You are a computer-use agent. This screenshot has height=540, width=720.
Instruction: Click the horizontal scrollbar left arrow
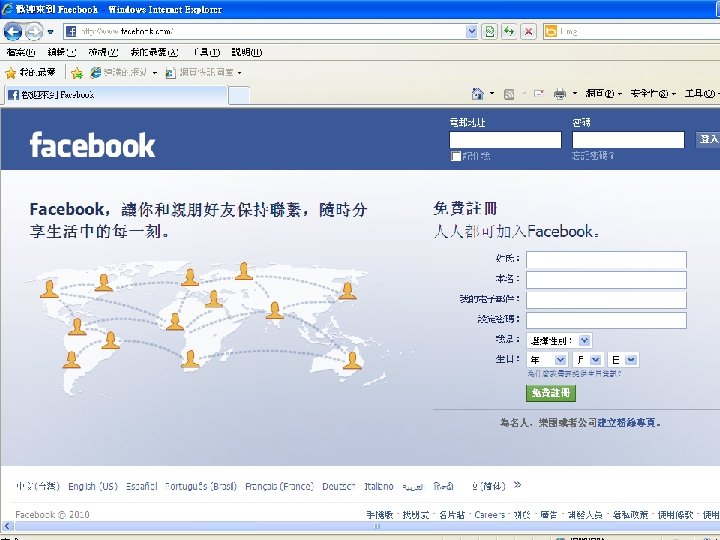point(7,526)
